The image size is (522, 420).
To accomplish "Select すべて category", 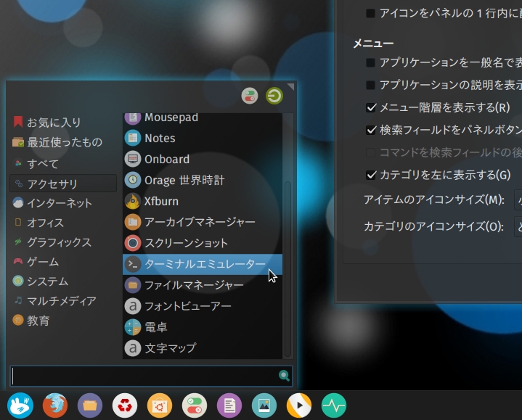I will pyautogui.click(x=63, y=164).
